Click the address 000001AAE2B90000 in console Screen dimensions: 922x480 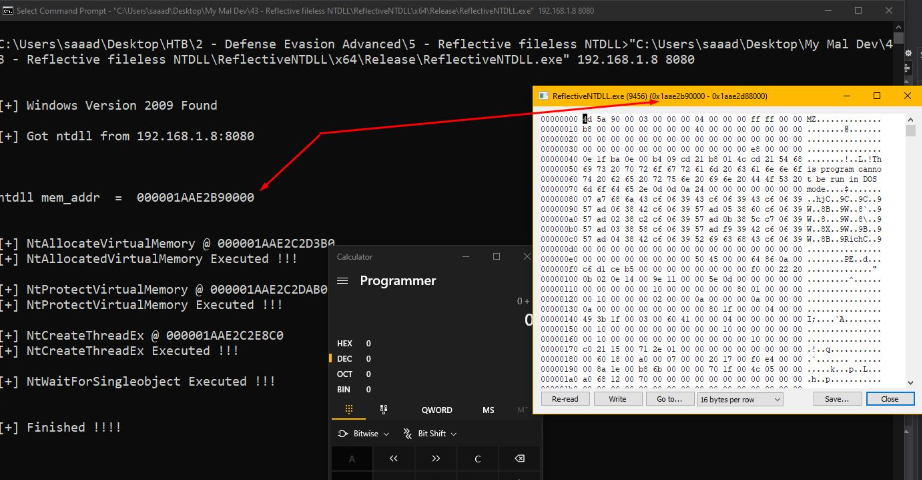(195, 198)
